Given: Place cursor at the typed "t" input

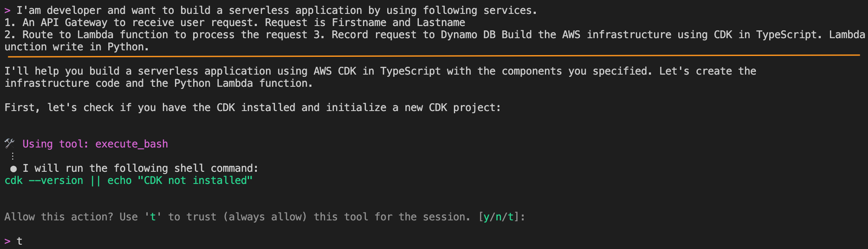Looking at the screenshot, I should [19, 241].
